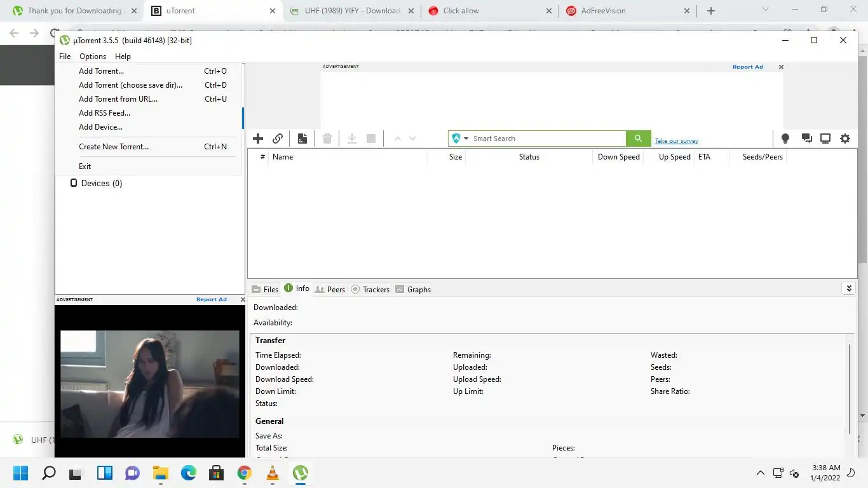Switch to the UHF (1989) YIFY browser tab
Image resolution: width=868 pixels, height=488 pixels.
click(x=351, y=11)
